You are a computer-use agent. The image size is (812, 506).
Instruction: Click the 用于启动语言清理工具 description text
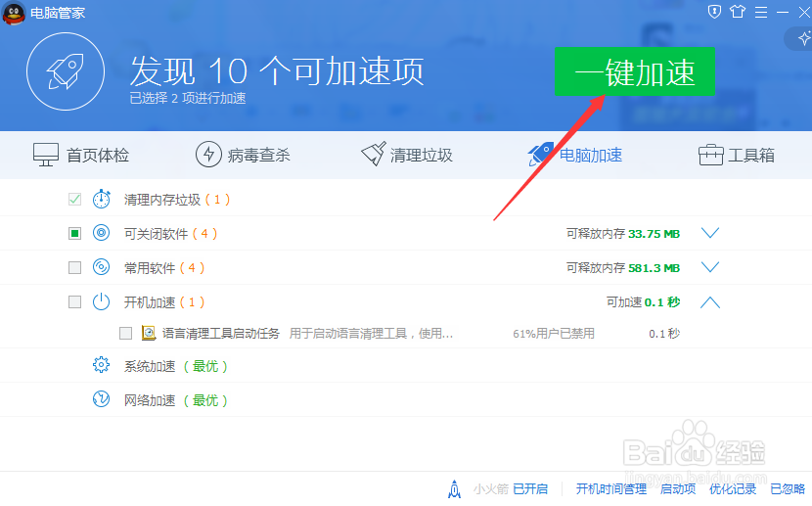tap(372, 333)
